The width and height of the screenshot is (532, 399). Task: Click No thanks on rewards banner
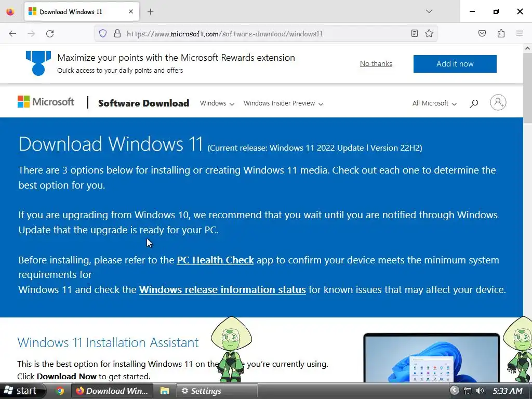point(376,64)
